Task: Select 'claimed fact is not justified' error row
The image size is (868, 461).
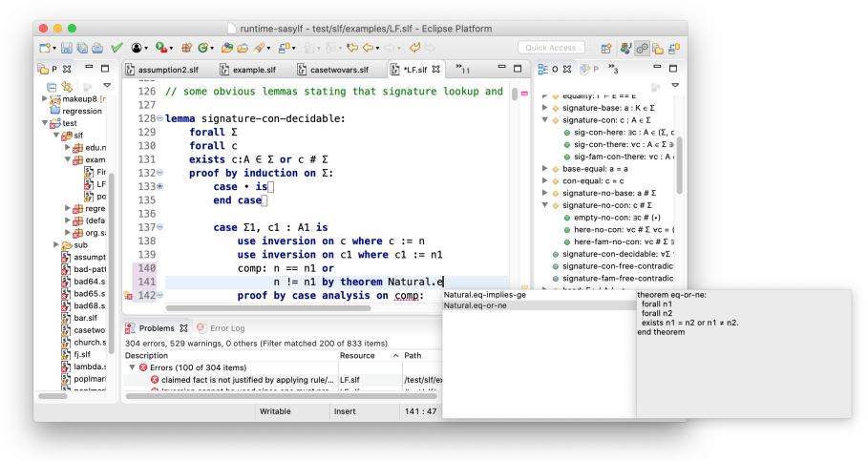Action: pos(283,380)
